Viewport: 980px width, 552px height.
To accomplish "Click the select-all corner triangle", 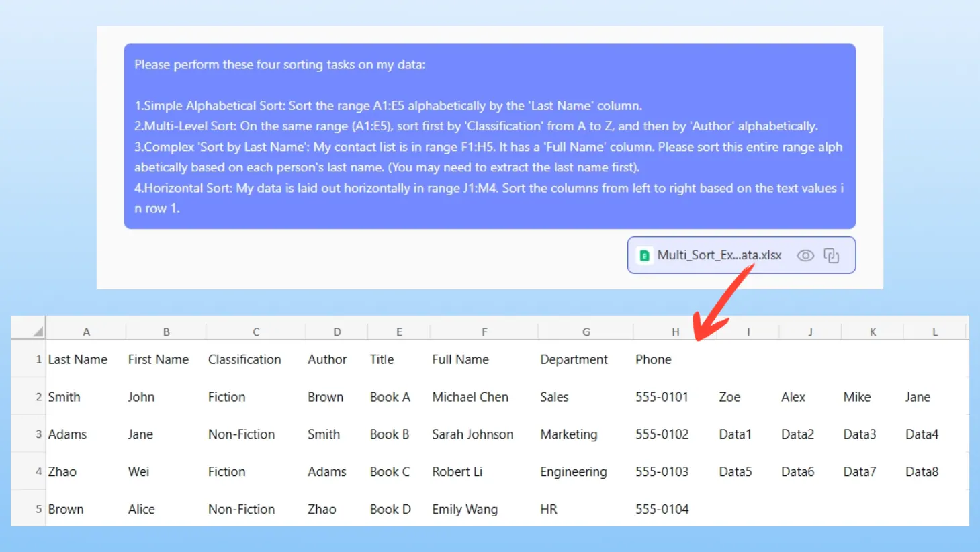I will pos(38,332).
